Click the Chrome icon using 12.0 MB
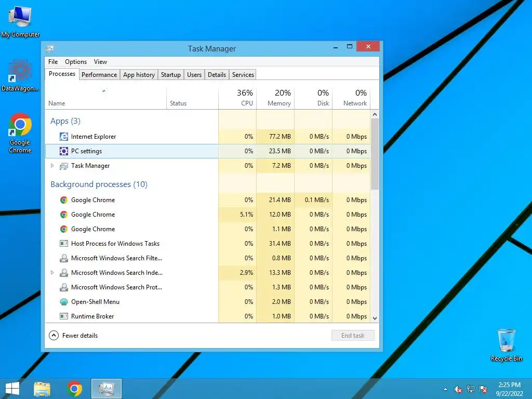The width and height of the screenshot is (532, 399). [x=64, y=215]
